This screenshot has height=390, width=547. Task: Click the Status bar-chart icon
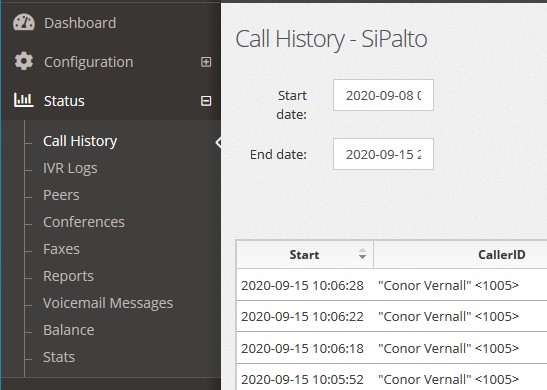(23, 100)
